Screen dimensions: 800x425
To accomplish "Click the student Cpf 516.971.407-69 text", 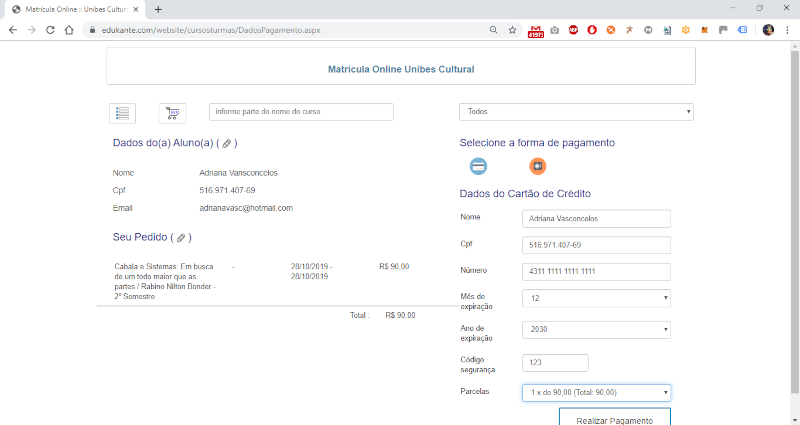I will (x=227, y=190).
